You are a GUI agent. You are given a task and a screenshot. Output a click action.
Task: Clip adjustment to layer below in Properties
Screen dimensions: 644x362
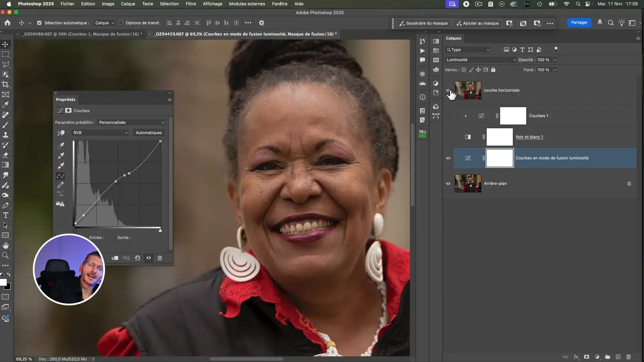(x=115, y=258)
